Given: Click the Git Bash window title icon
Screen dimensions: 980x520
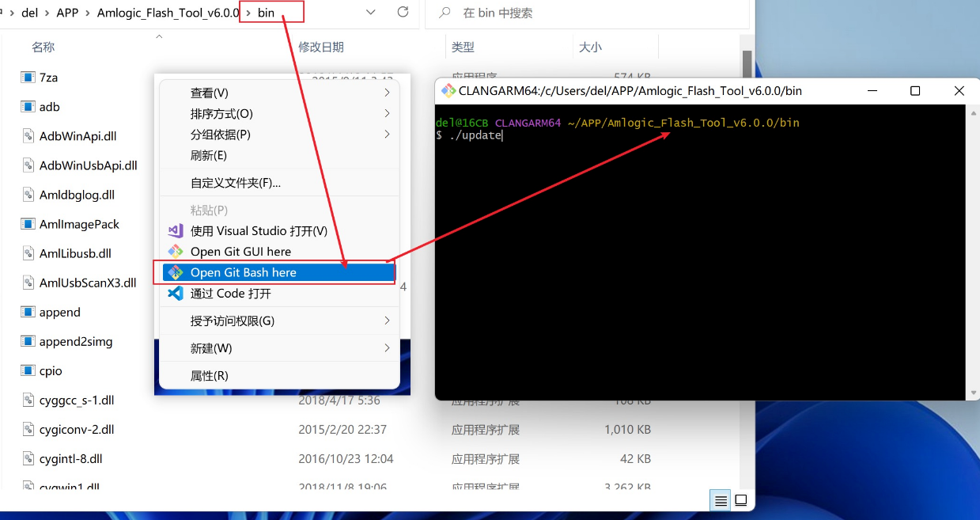Looking at the screenshot, I should pos(448,90).
